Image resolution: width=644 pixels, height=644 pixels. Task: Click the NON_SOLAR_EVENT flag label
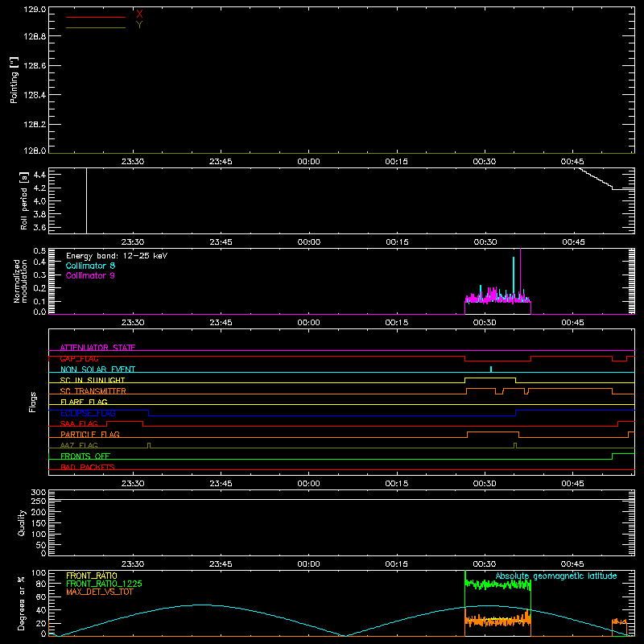pyautogui.click(x=97, y=369)
